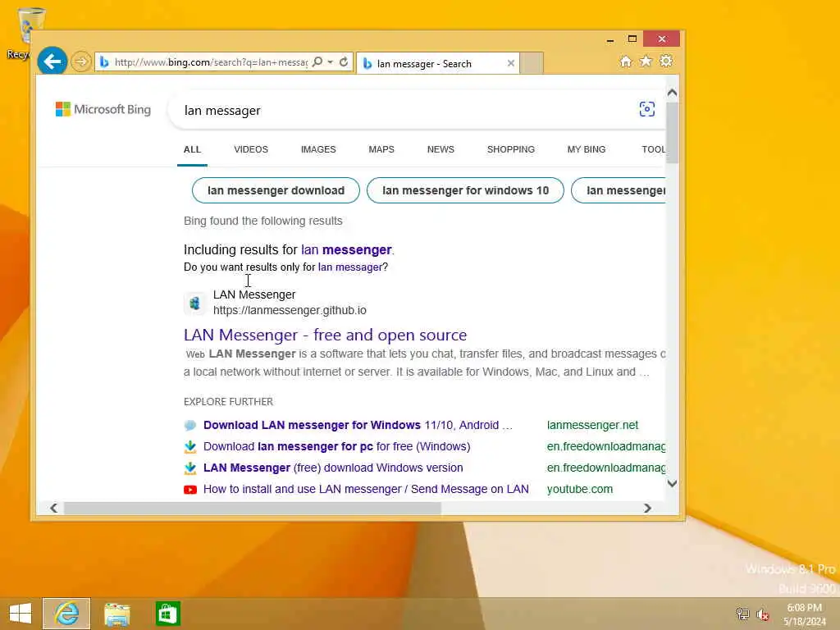Open Internet Explorer in taskbar
Screen dimensions: 840x630
pos(66,614)
